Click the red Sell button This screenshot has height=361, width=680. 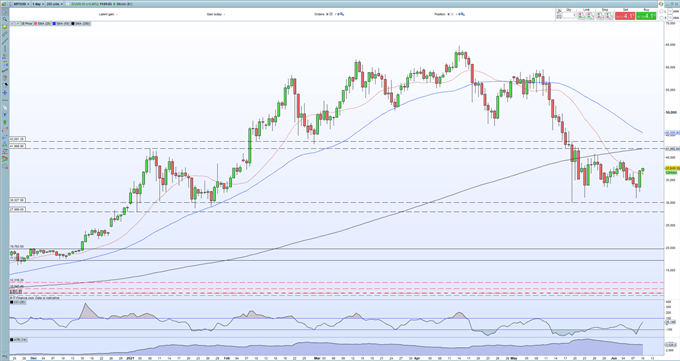tap(625, 16)
